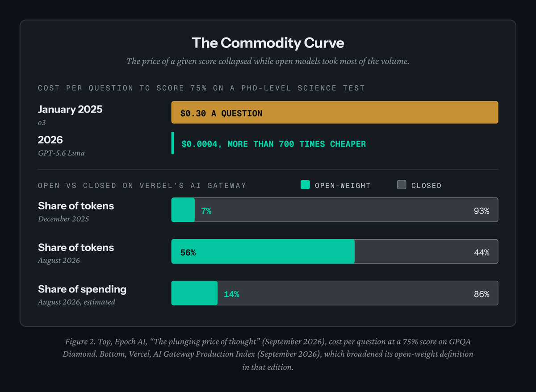Click the 7% green bar segment
Viewport: 536px width, 392px height.
(183, 210)
